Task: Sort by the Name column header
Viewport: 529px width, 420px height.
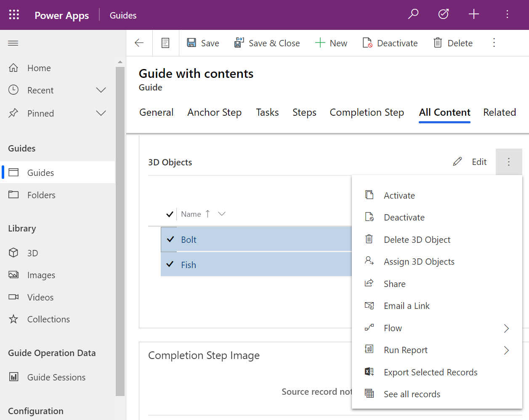Action: [191, 214]
